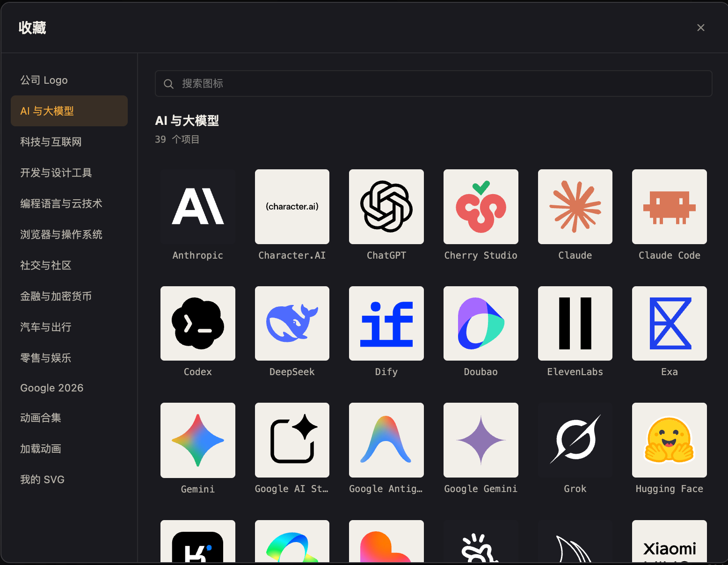Choose the purple Google Gemini icon
Screen dimensions: 728x565
(x=481, y=440)
